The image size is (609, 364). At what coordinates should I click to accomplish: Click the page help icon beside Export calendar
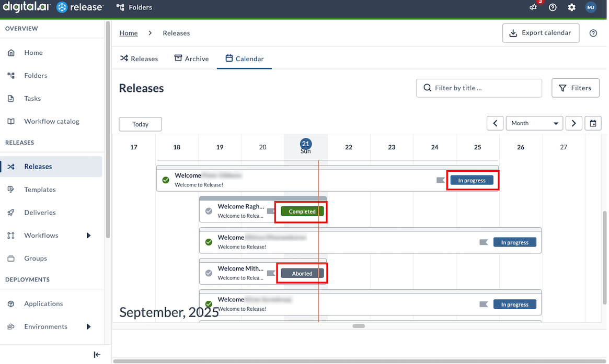click(x=593, y=33)
